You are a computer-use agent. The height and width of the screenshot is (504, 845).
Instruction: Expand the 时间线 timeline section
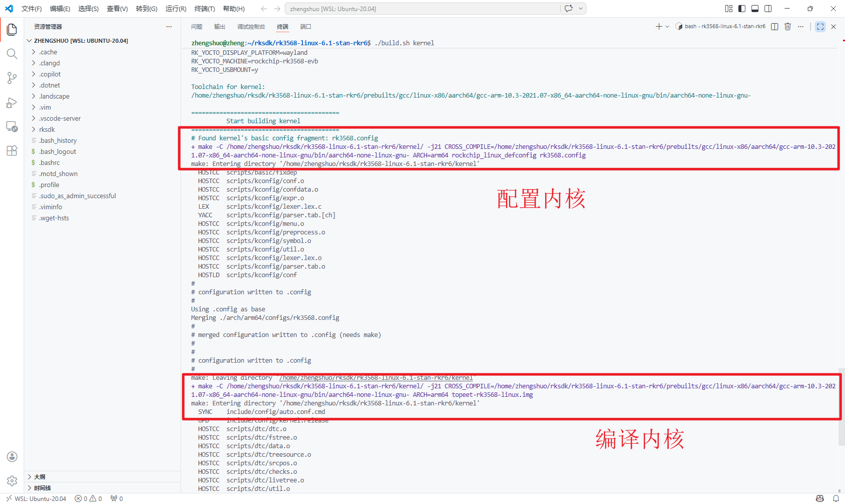(x=103, y=488)
